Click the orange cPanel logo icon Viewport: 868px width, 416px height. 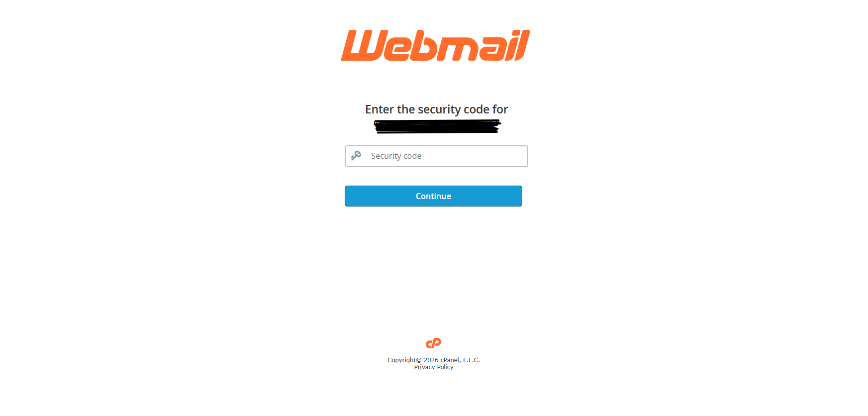434,343
